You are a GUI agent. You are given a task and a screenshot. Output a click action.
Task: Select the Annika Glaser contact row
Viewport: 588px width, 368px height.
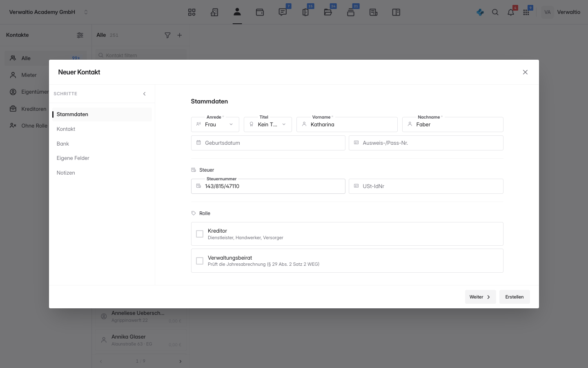pos(141,340)
